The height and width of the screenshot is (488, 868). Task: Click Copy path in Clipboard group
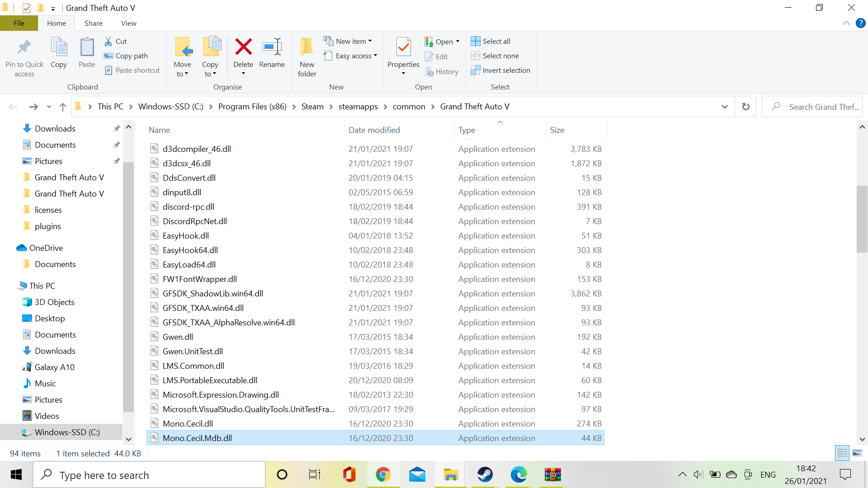tap(131, 56)
